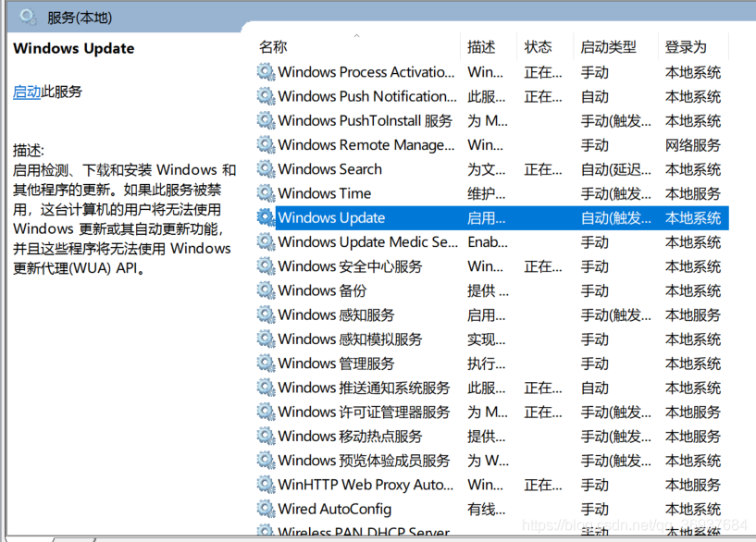Click the gear icon of Windows 预览体验成员服务

[x=266, y=460]
